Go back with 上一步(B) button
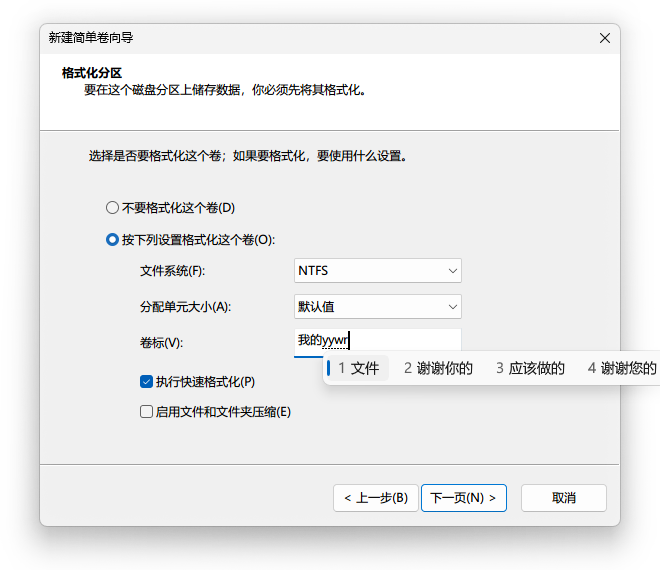This screenshot has width=660, height=570. tap(376, 498)
